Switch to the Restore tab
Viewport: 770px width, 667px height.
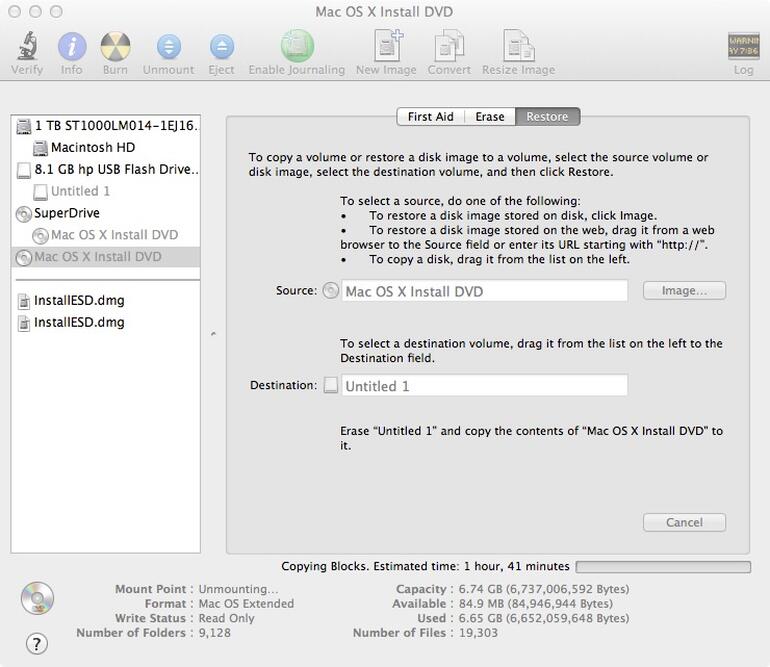pyautogui.click(x=547, y=117)
